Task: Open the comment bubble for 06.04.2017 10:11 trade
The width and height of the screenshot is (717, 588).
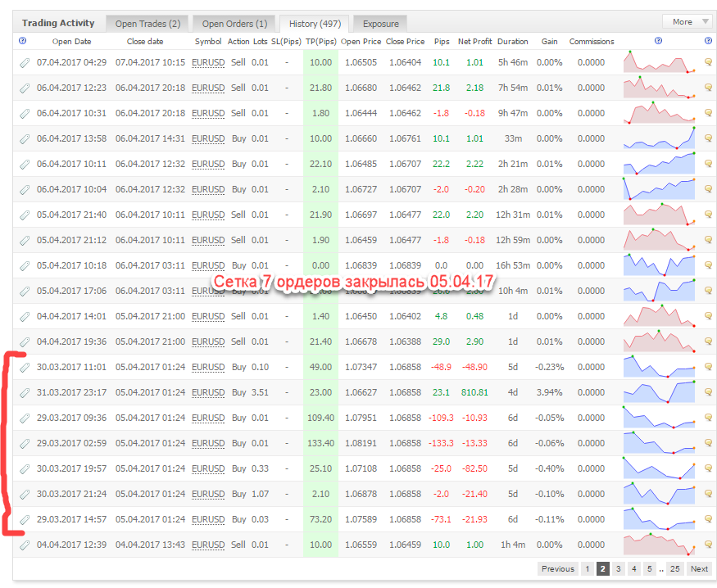Action: (x=708, y=163)
